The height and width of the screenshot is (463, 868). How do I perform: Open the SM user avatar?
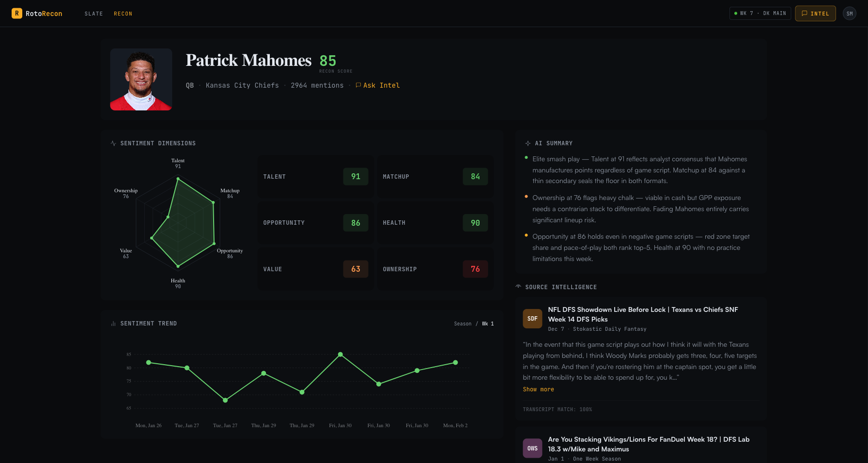(x=849, y=14)
